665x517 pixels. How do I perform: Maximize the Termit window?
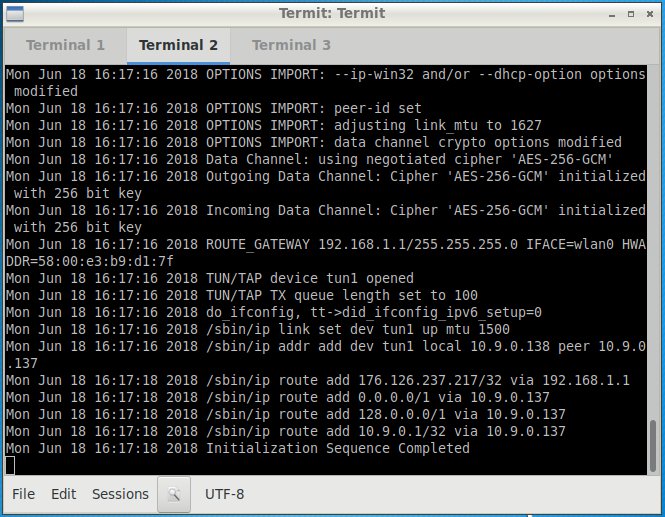[631, 14]
